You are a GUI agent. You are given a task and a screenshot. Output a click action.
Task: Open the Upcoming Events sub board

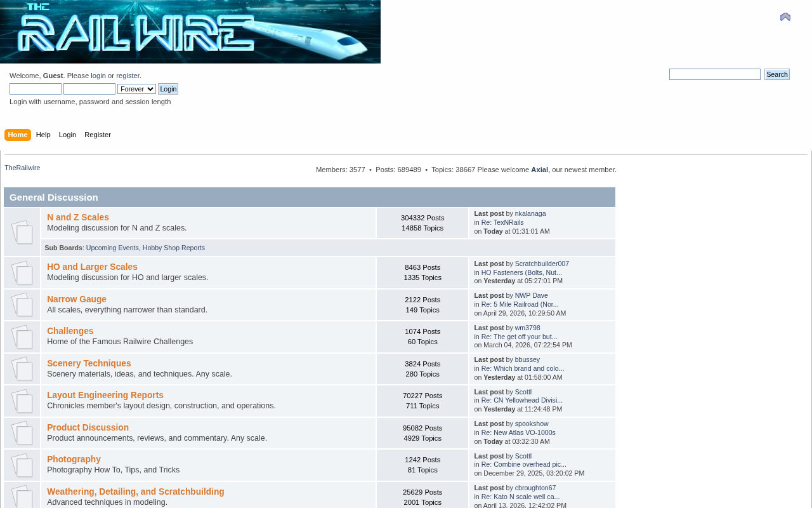click(x=112, y=248)
